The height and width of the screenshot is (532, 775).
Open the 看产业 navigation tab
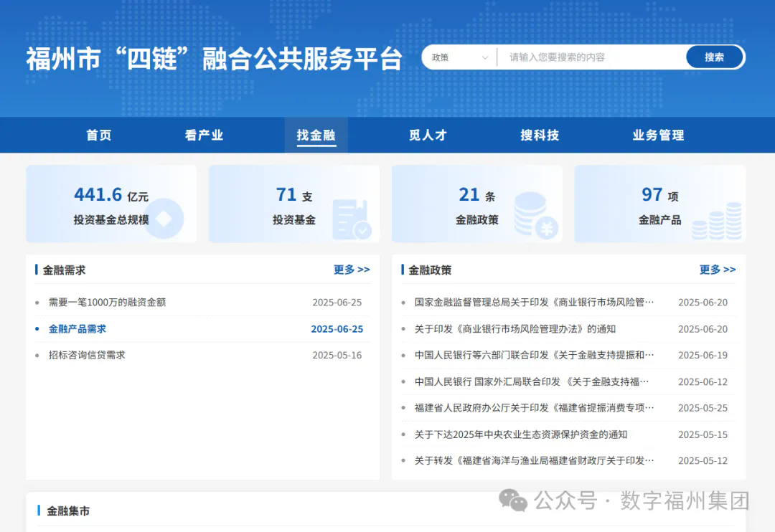204,136
